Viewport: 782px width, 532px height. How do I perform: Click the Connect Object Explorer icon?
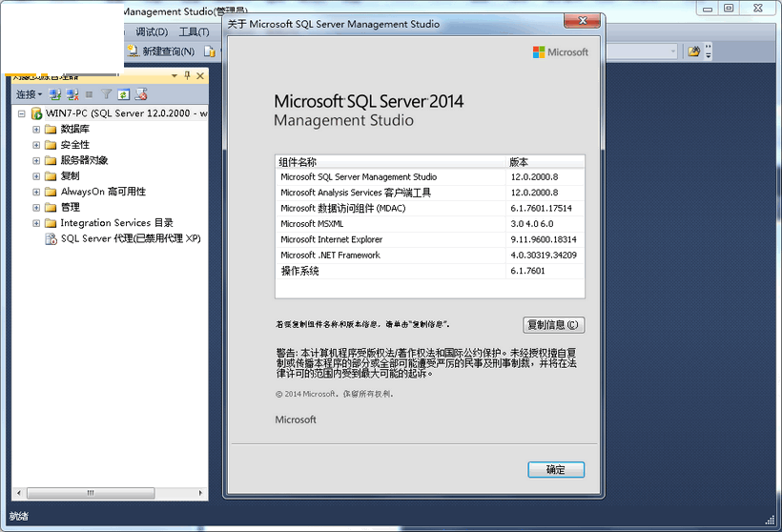(x=55, y=94)
